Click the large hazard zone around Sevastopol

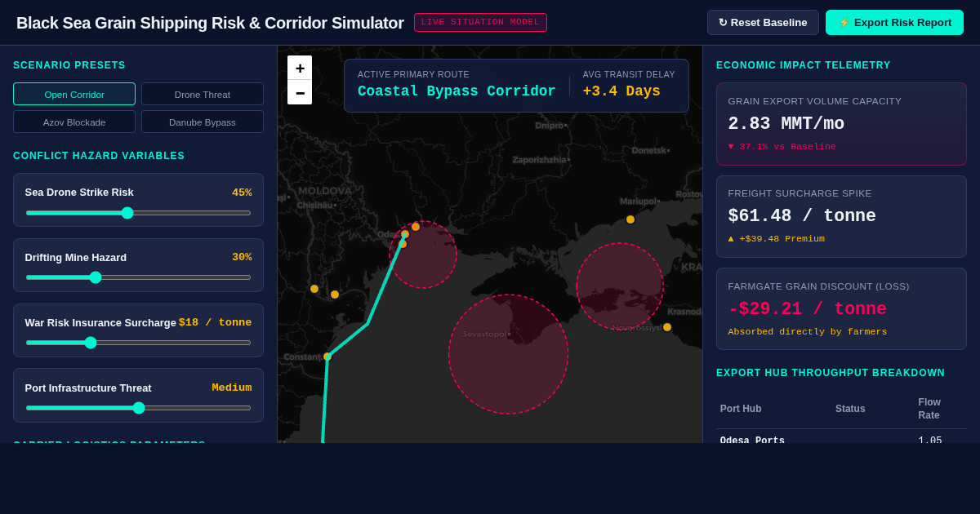[508, 354]
